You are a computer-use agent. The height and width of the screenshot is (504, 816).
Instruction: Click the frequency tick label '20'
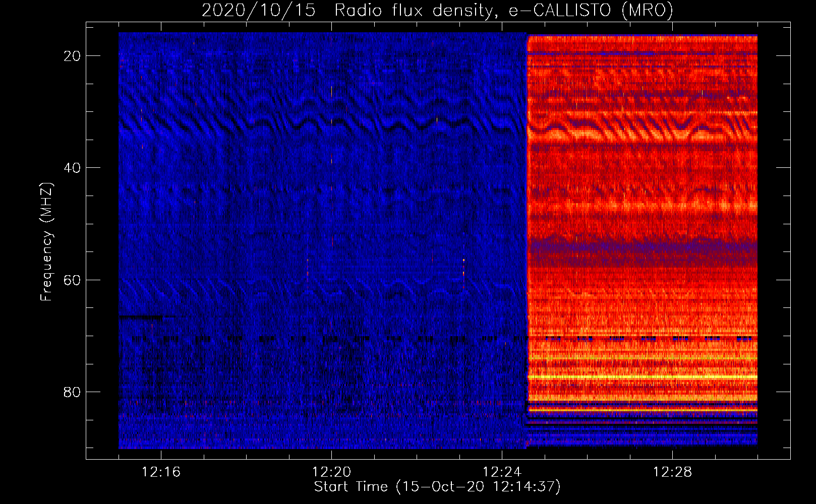(72, 56)
